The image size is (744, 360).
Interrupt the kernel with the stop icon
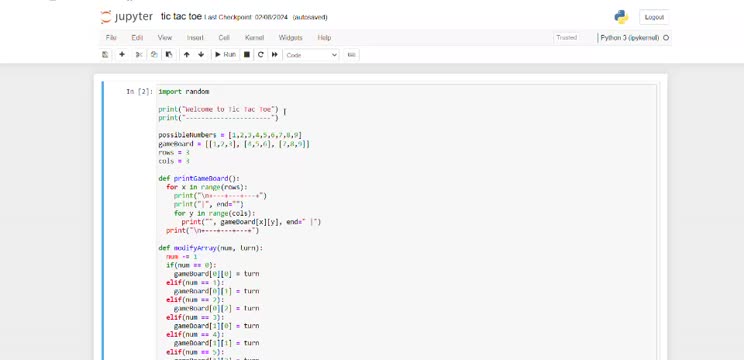pyautogui.click(x=247, y=55)
